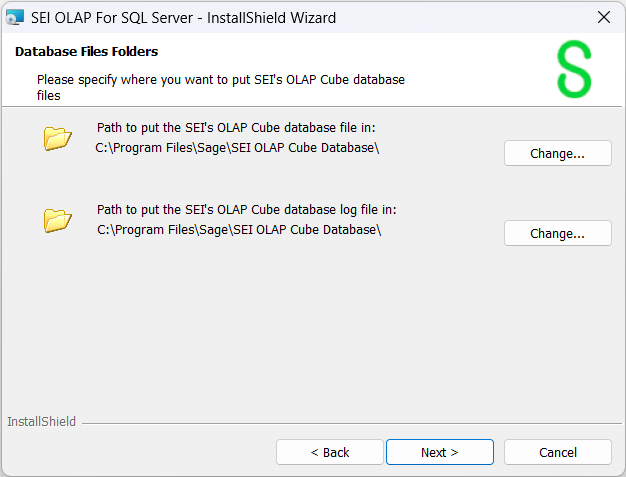Cancel the SEI OLAP installation

pyautogui.click(x=557, y=452)
